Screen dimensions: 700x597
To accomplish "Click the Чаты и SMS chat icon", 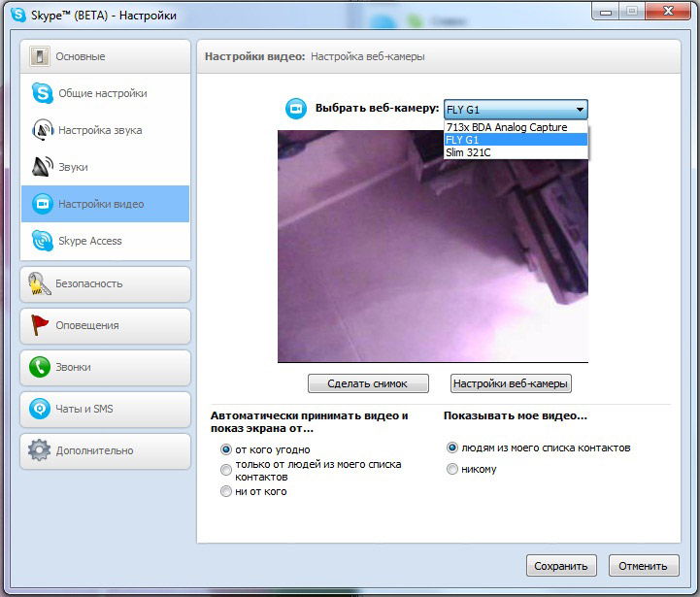I will pos(39,409).
